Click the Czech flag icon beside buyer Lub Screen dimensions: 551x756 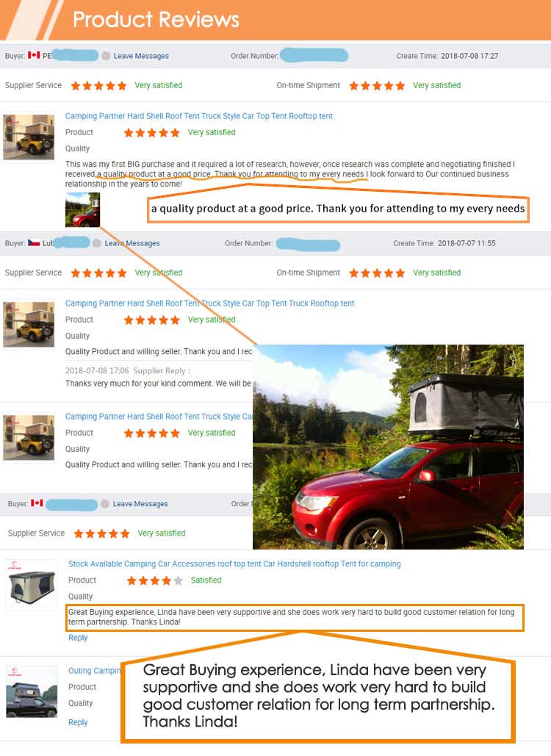(34, 242)
